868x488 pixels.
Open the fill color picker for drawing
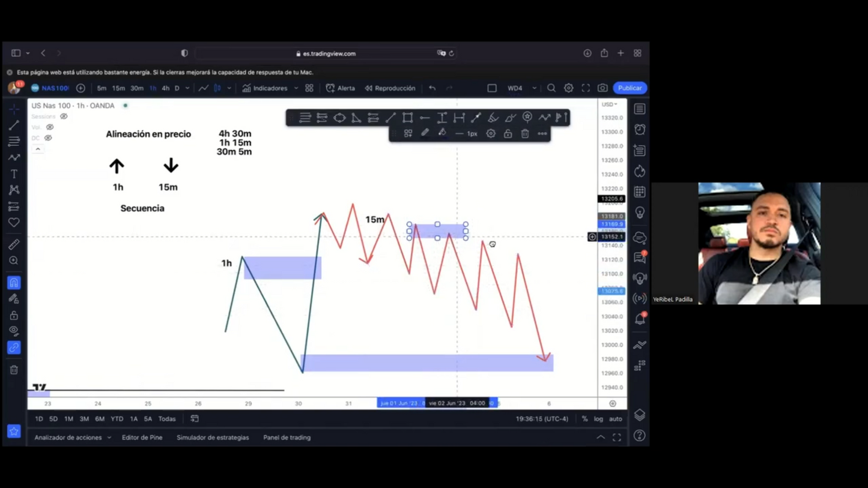[x=442, y=134]
